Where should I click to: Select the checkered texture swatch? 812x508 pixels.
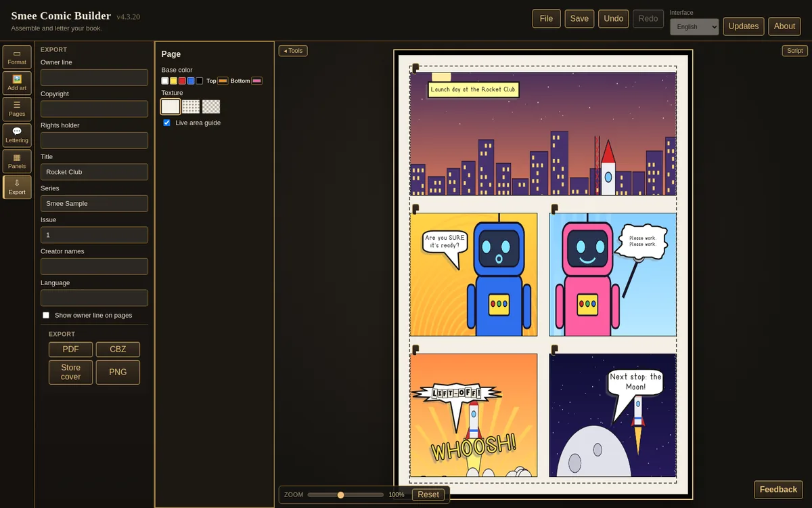[x=211, y=106]
